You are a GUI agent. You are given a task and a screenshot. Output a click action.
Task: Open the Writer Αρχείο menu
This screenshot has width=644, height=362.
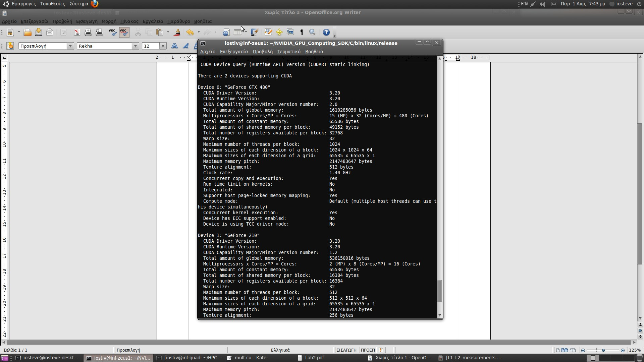[x=9, y=21]
